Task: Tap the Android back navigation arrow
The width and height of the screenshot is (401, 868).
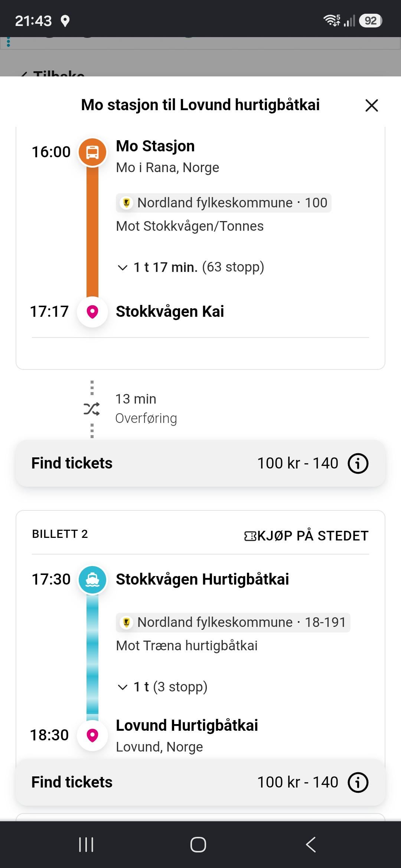Action: pos(311,845)
